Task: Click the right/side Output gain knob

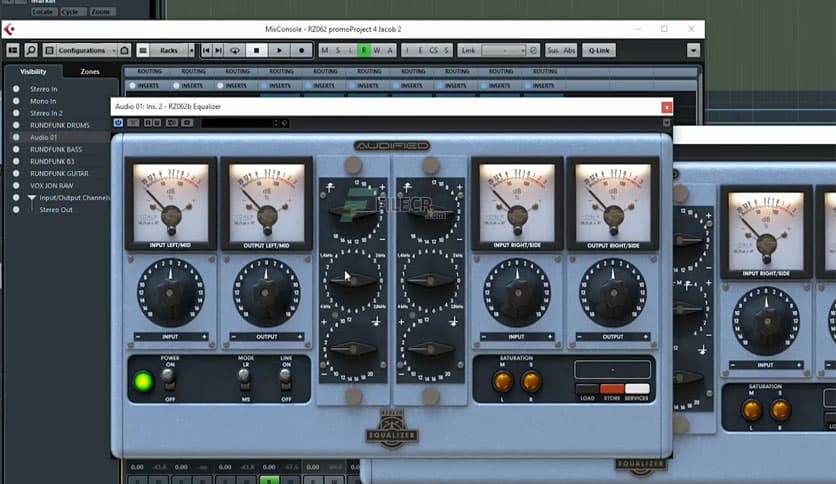Action: (x=613, y=293)
